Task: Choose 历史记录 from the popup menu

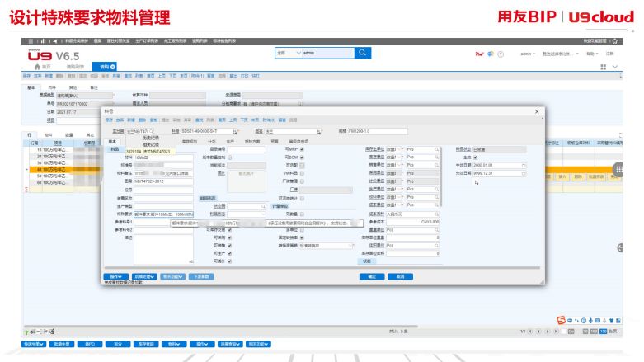Action: [151, 138]
